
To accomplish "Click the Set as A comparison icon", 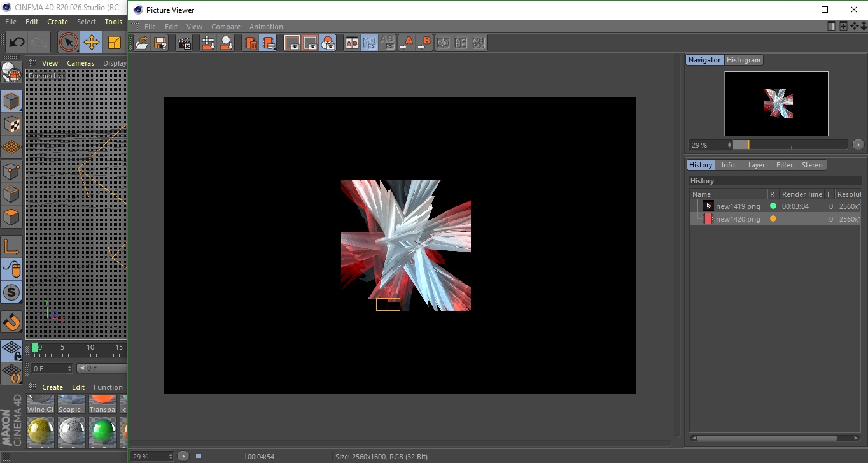I will click(x=407, y=43).
